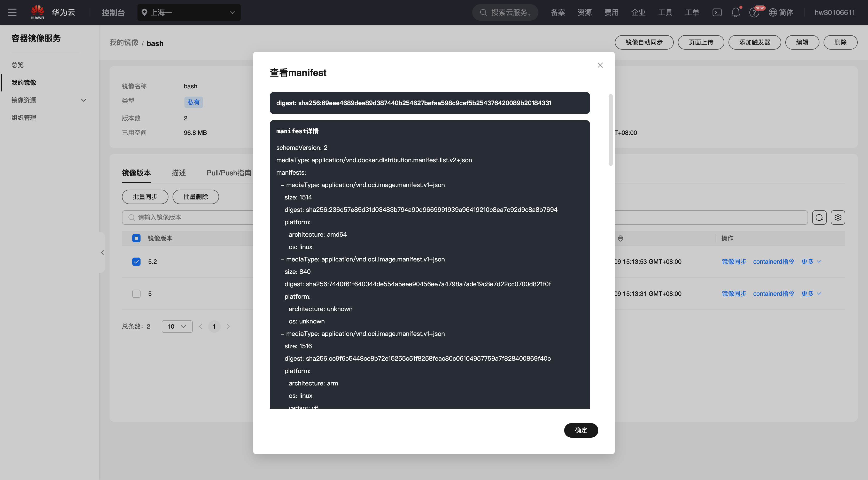The width and height of the screenshot is (868, 480).
Task: Click 添加触发器 button
Action: (754, 42)
